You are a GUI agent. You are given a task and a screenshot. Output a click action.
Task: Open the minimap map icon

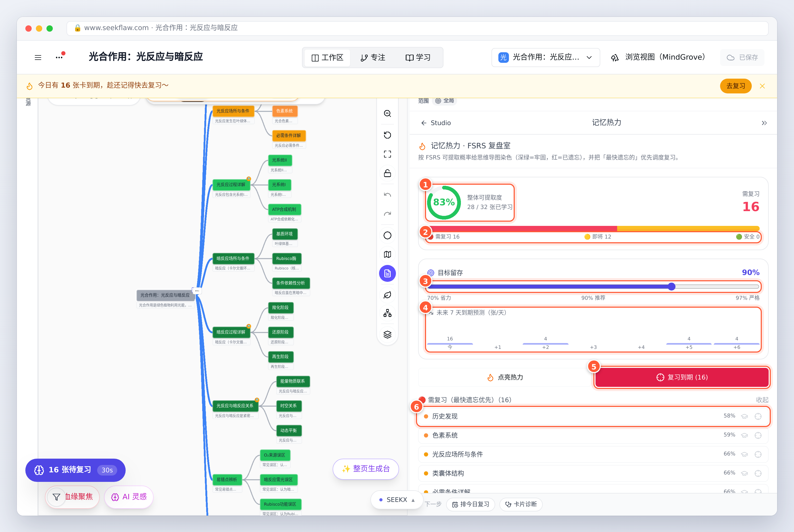[x=387, y=254]
